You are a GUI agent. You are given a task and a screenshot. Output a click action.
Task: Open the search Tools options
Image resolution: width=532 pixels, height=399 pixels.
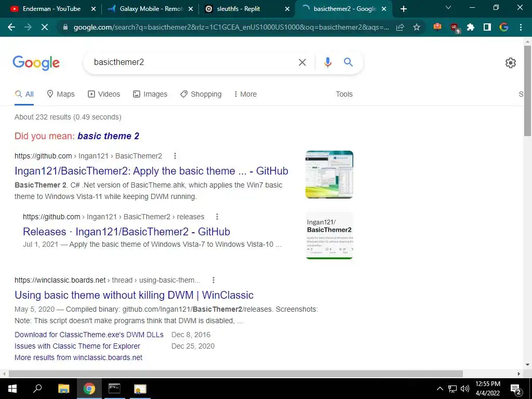click(x=344, y=95)
